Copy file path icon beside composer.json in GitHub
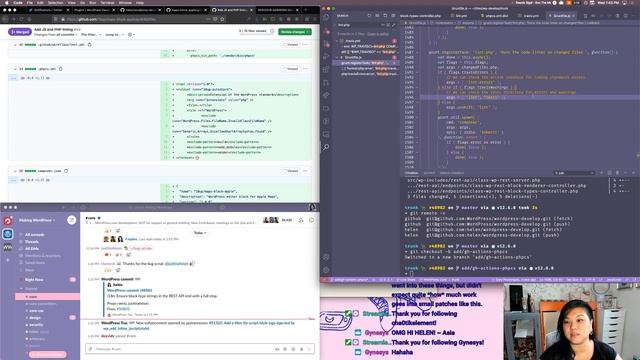The height and width of the screenshot is (360, 640). coord(66,171)
